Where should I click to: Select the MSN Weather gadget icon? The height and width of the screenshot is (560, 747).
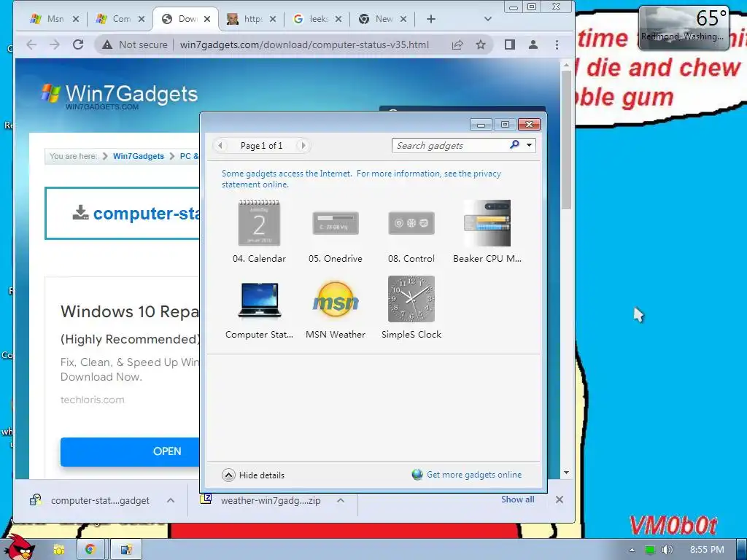[336, 300]
